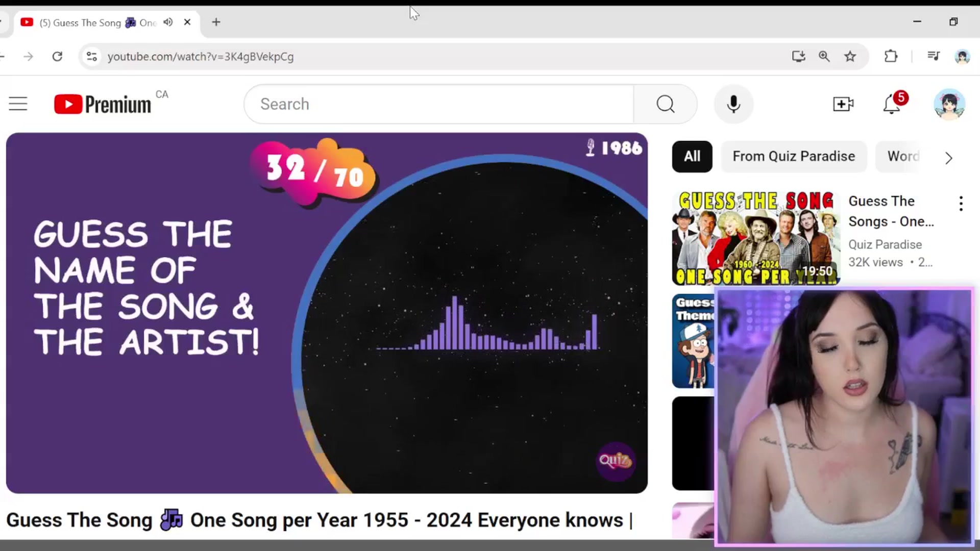Close the Guess The Song tab
Screen dimensions: 980x551
[187, 22]
